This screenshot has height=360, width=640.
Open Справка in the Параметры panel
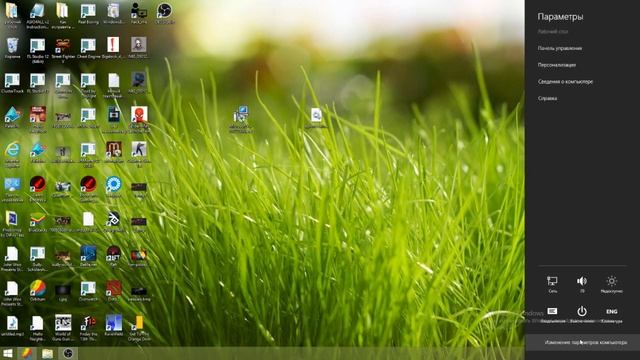(547, 98)
